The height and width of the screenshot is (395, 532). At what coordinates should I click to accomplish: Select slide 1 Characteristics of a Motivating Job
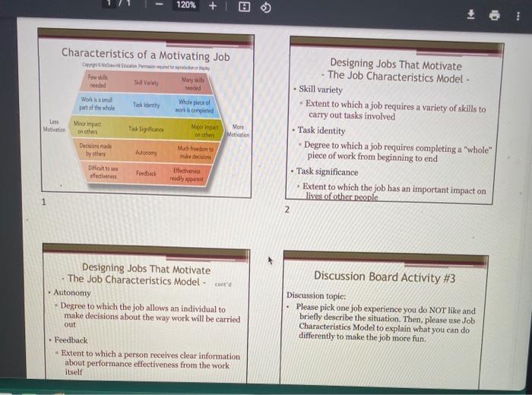tap(146, 113)
